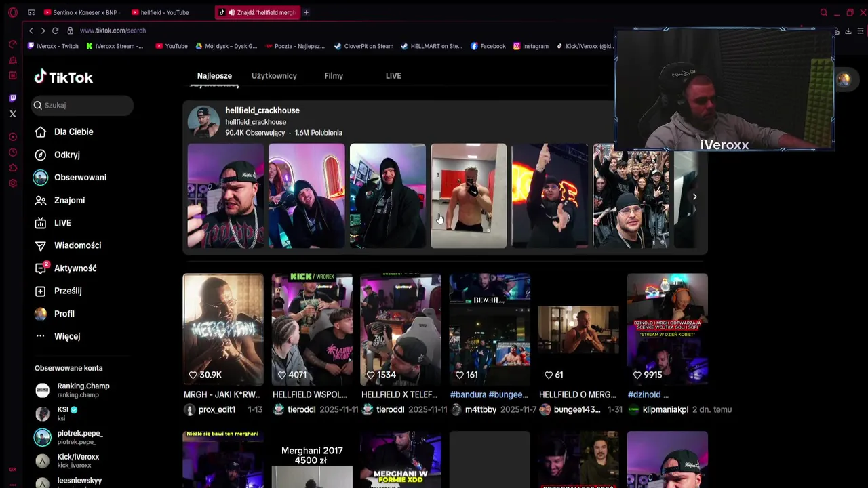Open the browser downloads icon

(x=848, y=30)
